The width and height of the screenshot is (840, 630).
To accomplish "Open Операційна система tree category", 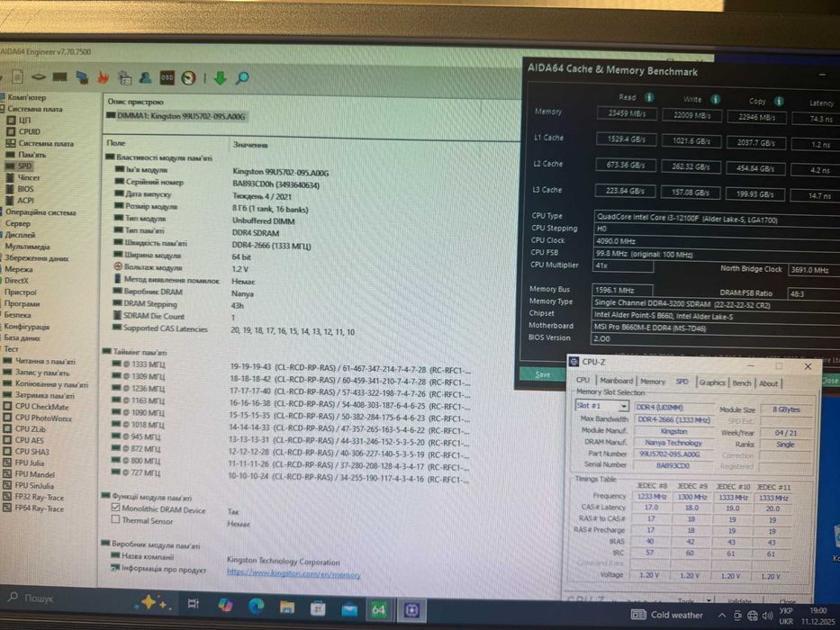I will pos(41,212).
